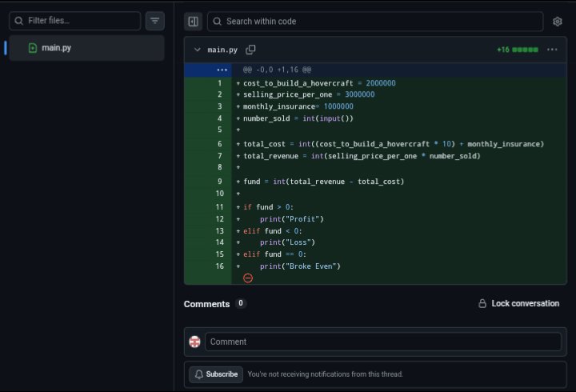
Task: Collapse the main.py diff chevron
Action: (198, 50)
